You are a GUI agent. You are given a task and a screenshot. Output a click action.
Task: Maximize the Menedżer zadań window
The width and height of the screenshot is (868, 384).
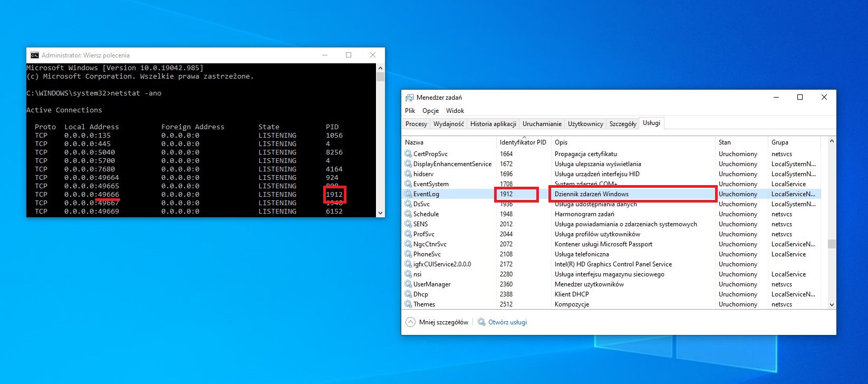coord(800,98)
